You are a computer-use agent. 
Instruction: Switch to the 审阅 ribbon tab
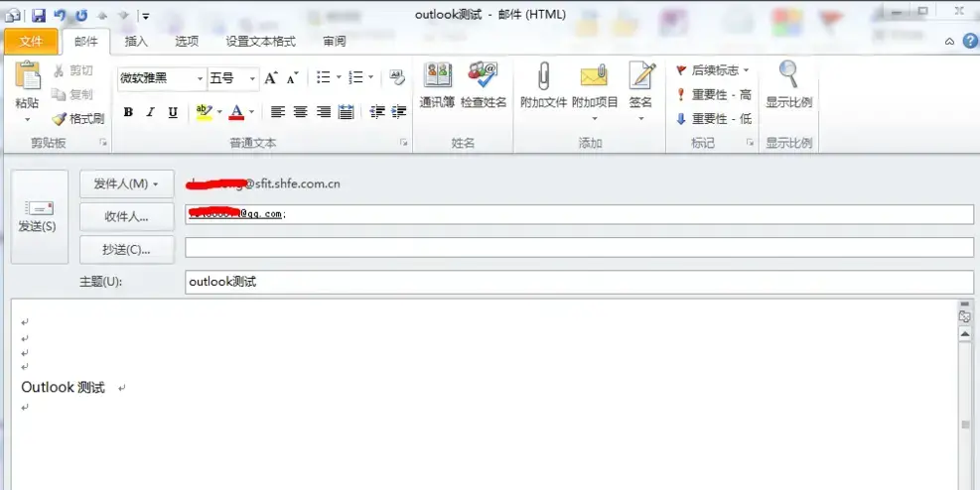(335, 42)
